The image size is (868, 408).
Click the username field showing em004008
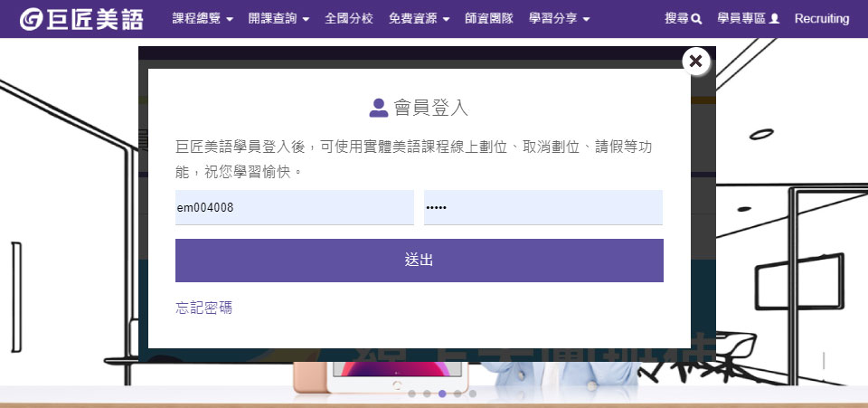295,207
